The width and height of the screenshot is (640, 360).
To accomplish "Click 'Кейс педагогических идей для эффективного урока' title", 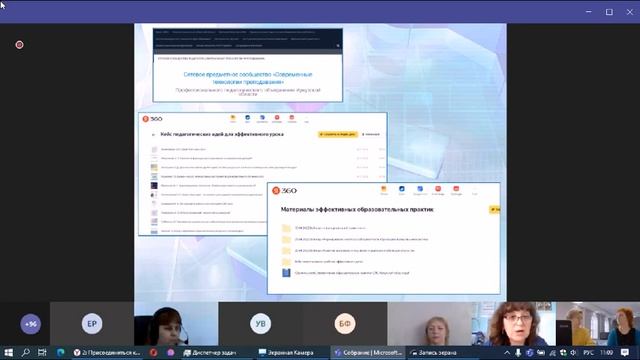I will [x=222, y=134].
